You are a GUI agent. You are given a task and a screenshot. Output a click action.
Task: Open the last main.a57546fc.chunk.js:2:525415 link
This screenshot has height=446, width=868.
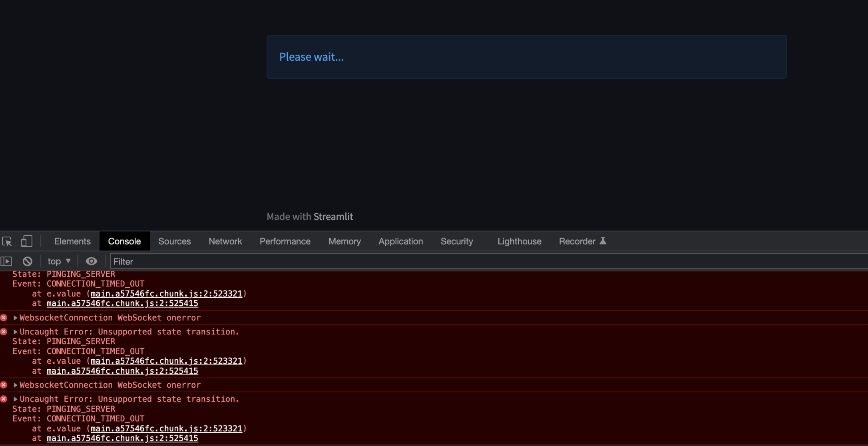(x=122, y=438)
